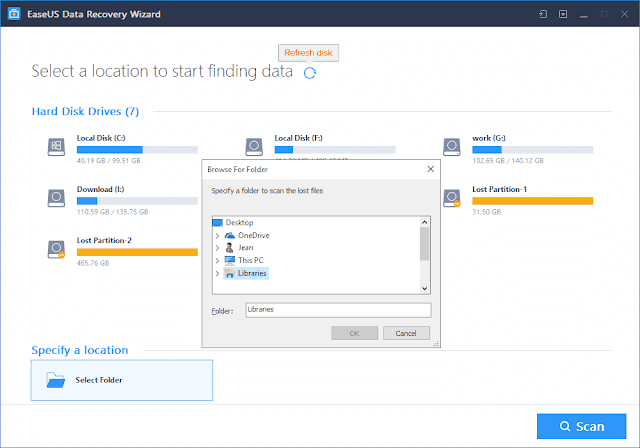Image resolution: width=640 pixels, height=448 pixels.
Task: Click the EaseUS app logo icon
Action: pyautogui.click(x=14, y=14)
